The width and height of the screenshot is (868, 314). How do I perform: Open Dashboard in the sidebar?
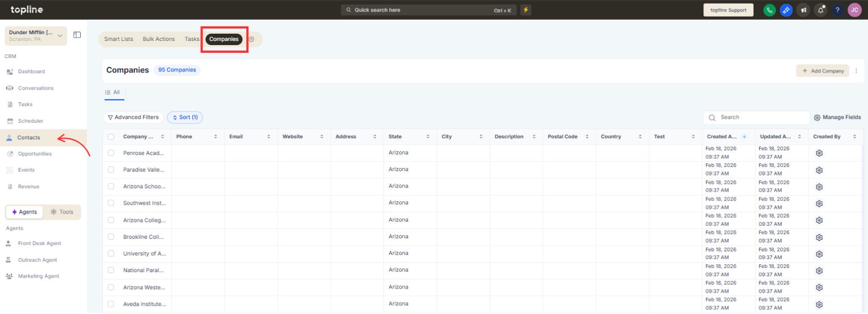pos(32,72)
